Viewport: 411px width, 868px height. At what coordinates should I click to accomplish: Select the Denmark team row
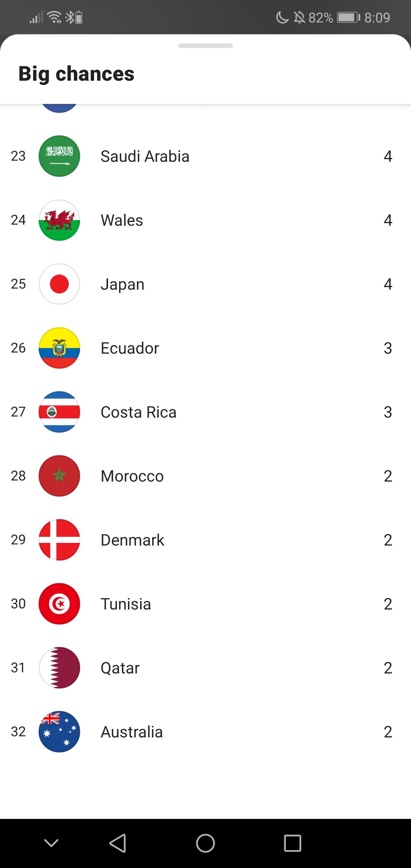pos(205,540)
